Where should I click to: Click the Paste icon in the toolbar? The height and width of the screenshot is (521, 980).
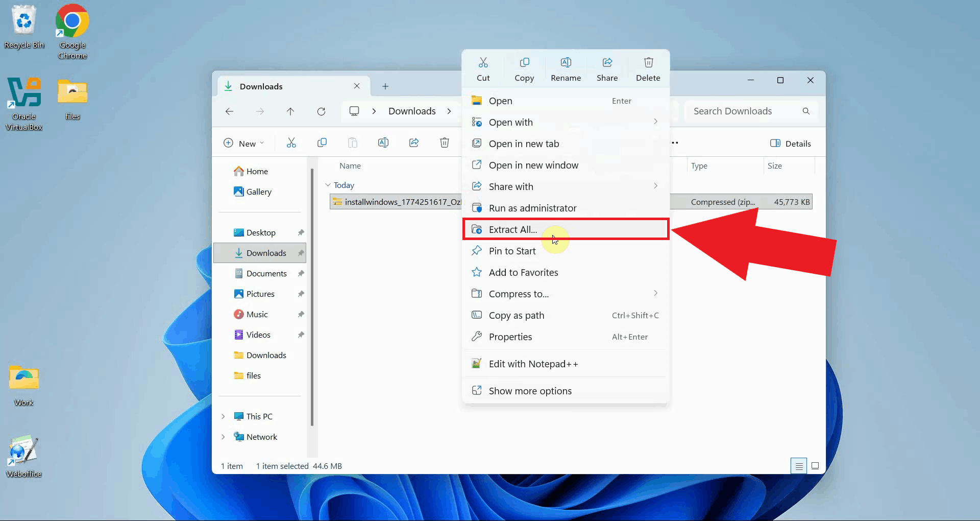pyautogui.click(x=353, y=143)
